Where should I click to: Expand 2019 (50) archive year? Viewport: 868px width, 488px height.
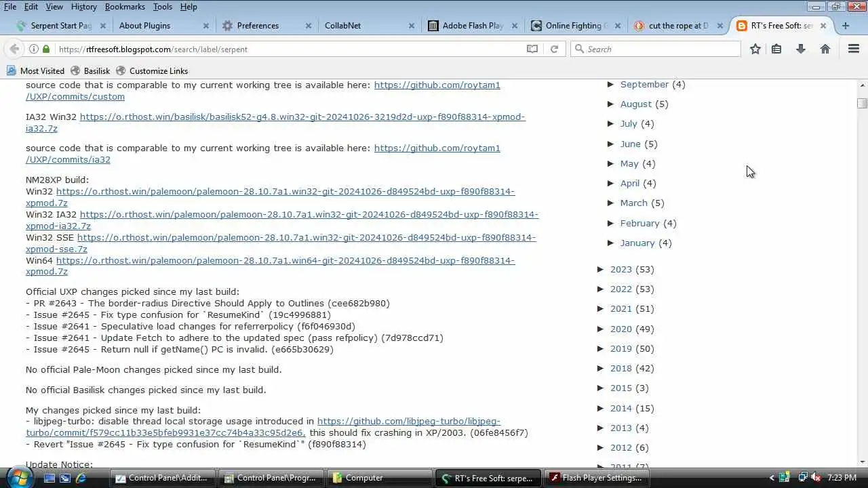(x=601, y=348)
